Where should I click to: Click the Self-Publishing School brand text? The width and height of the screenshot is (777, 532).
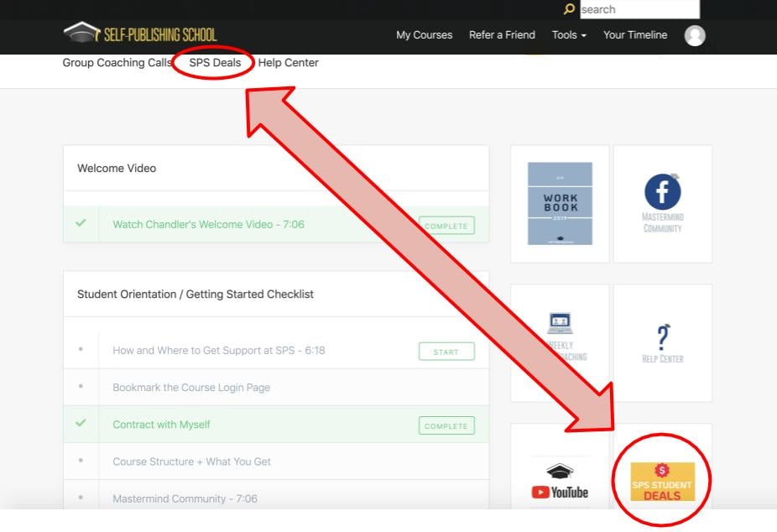(x=160, y=34)
